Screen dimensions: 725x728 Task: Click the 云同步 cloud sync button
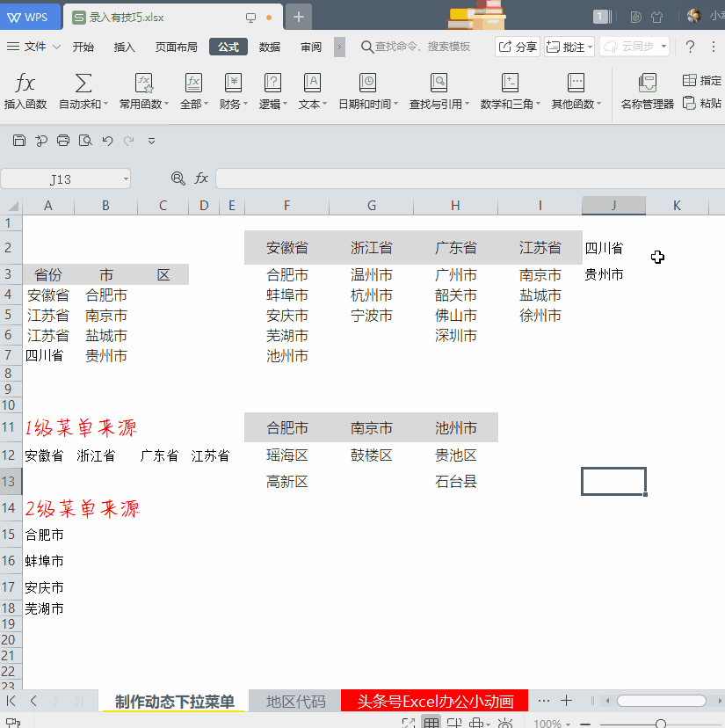pyautogui.click(x=634, y=47)
